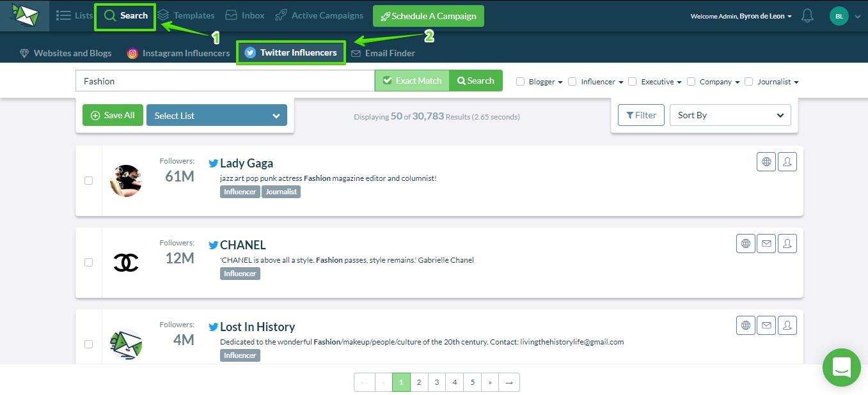Check the Influencer filter checkbox

click(x=572, y=82)
